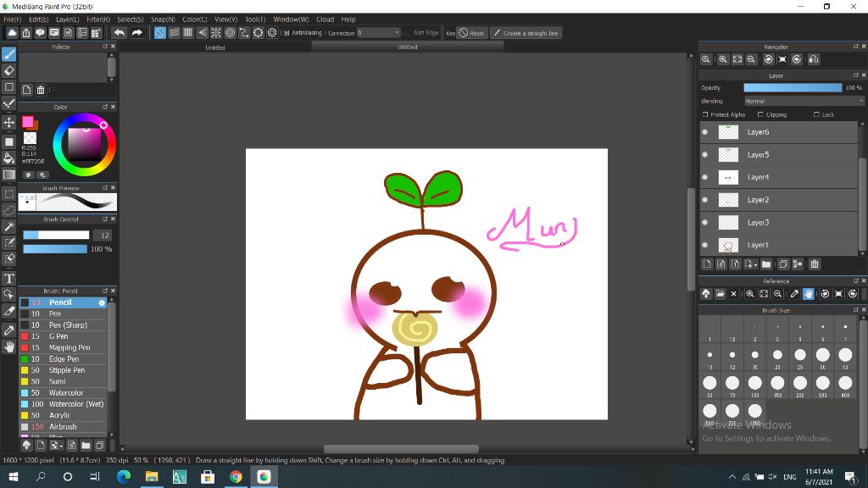Select the G Pen brush
This screenshot has width=868, height=488.
click(x=64, y=336)
